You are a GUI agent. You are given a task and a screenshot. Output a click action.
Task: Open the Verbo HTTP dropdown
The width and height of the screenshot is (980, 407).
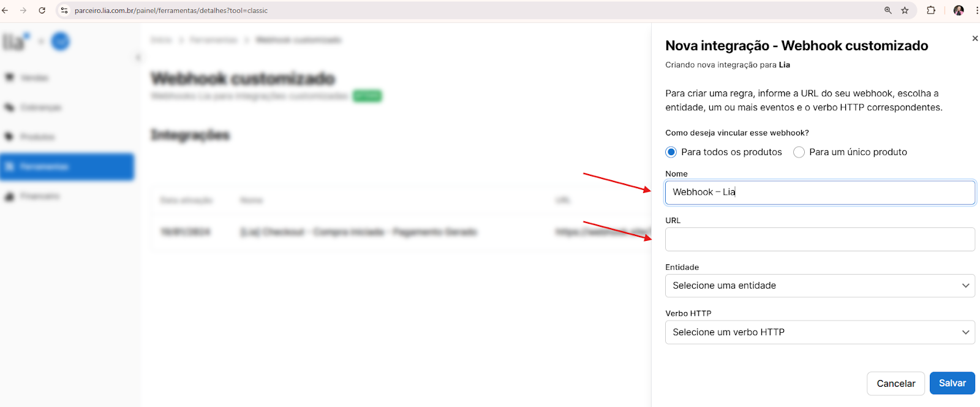(820, 332)
